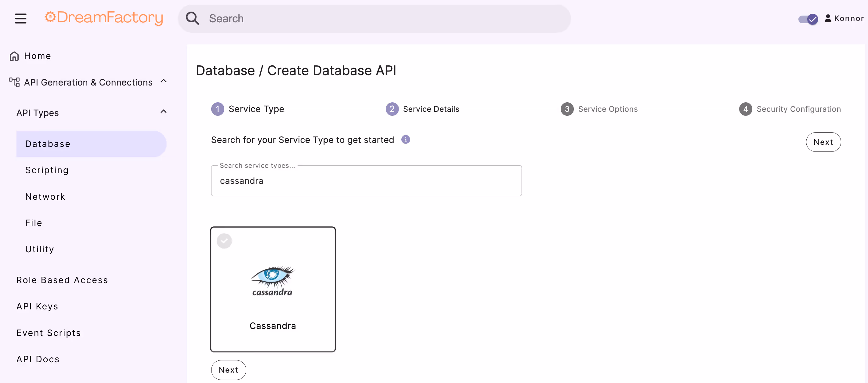Click the magnifier search icon

pos(192,19)
